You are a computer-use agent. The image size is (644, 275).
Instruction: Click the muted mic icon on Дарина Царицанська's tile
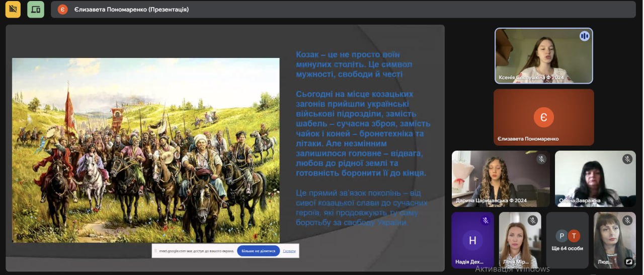coord(541,159)
